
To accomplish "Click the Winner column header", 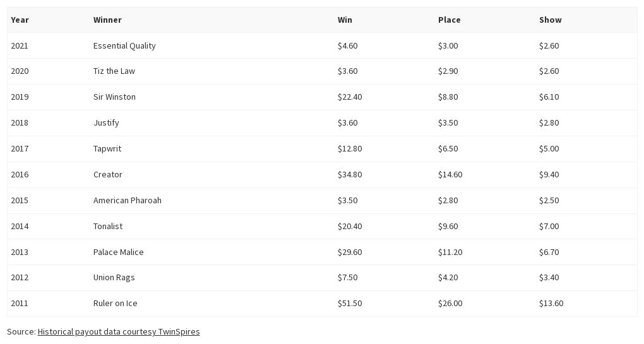I will (x=107, y=20).
